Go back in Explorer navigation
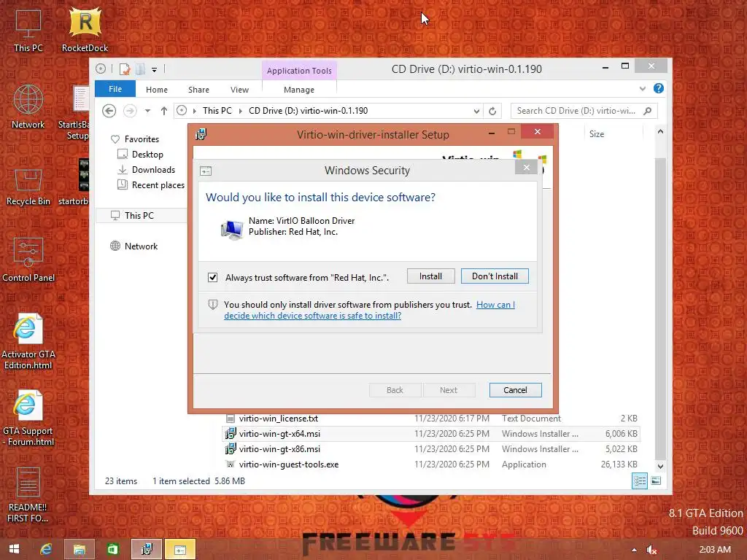Viewport: 747px width, 560px height. [x=109, y=111]
